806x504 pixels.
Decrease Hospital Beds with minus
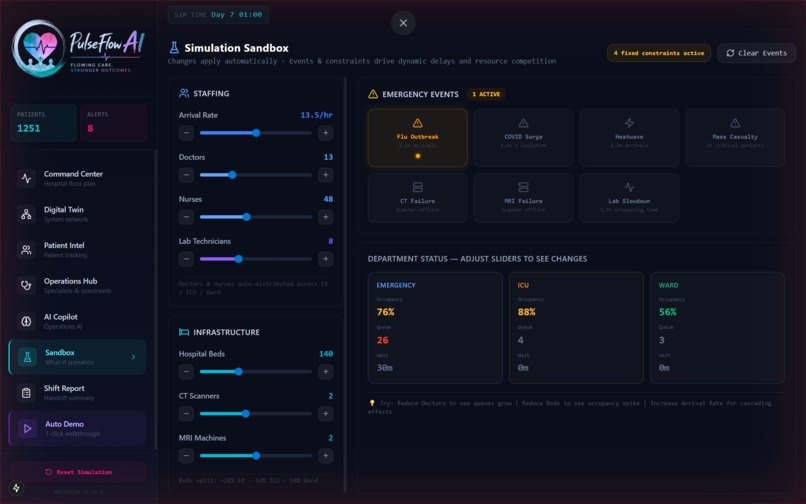tap(186, 371)
